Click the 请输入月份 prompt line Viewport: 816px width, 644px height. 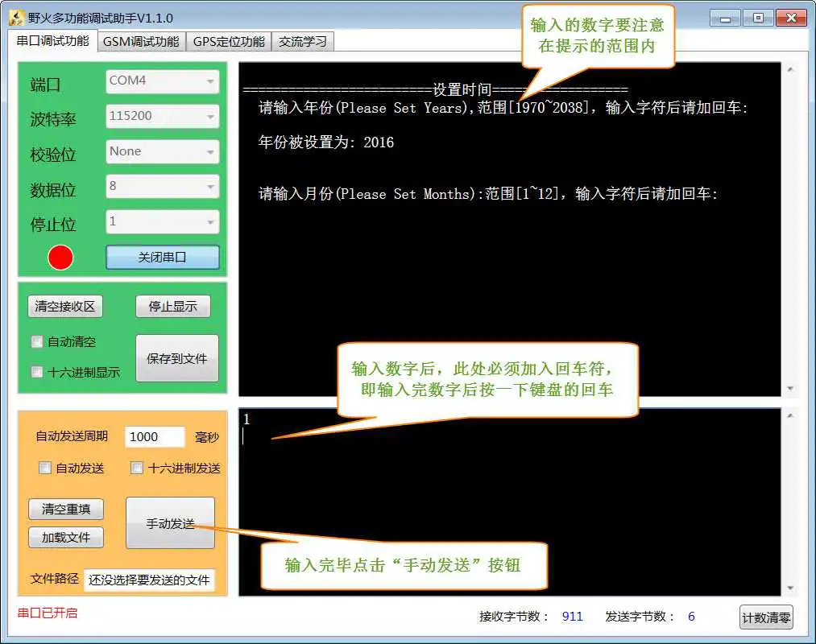tap(488, 194)
